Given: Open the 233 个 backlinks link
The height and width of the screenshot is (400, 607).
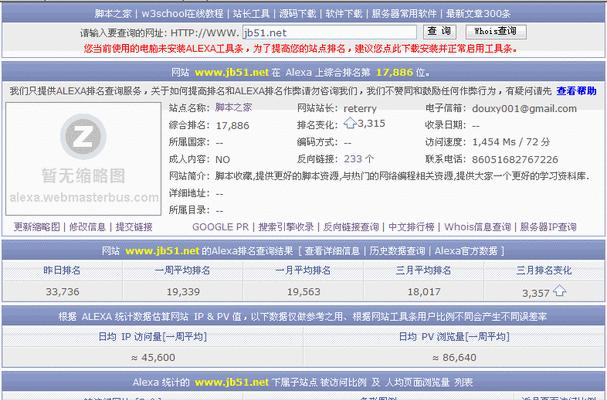Looking at the screenshot, I should (359, 159).
